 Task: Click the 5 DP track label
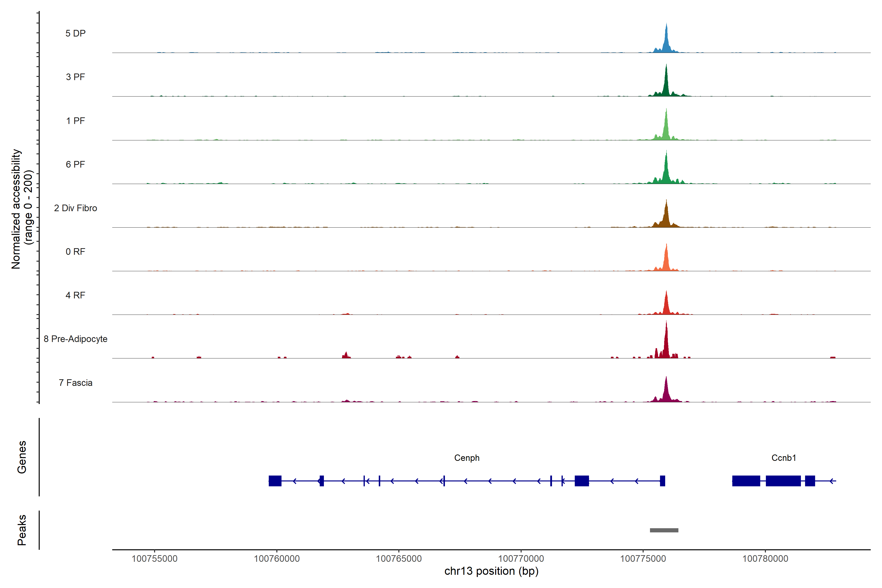click(x=75, y=33)
